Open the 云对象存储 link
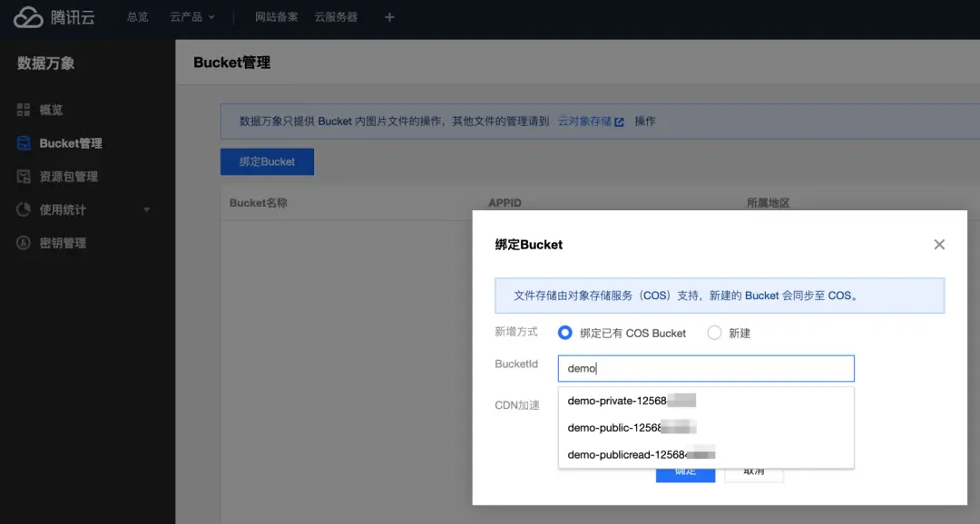 click(584, 121)
